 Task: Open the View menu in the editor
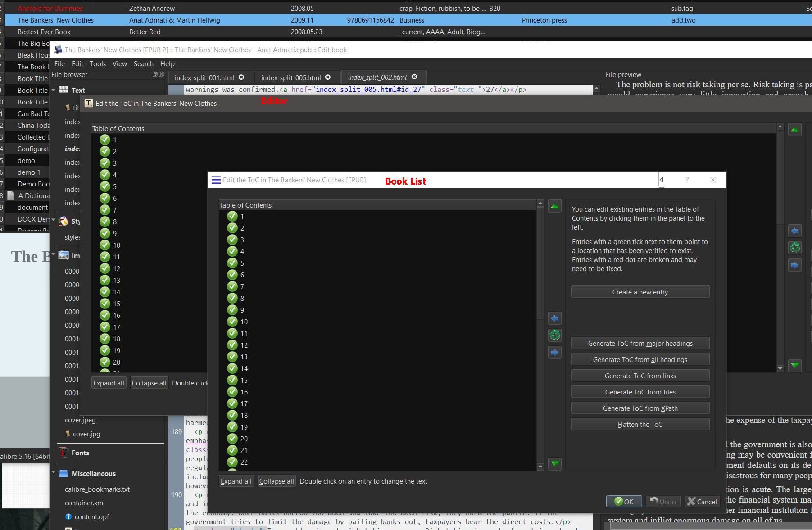[119, 64]
